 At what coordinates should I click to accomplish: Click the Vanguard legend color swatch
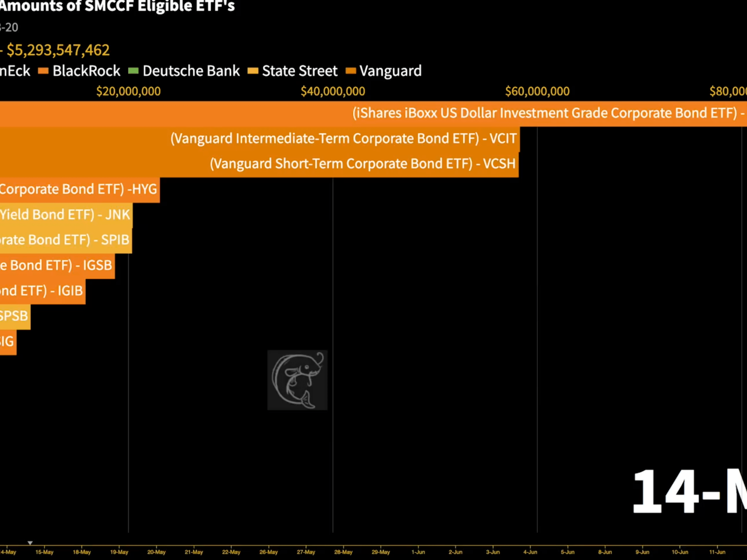[351, 71]
